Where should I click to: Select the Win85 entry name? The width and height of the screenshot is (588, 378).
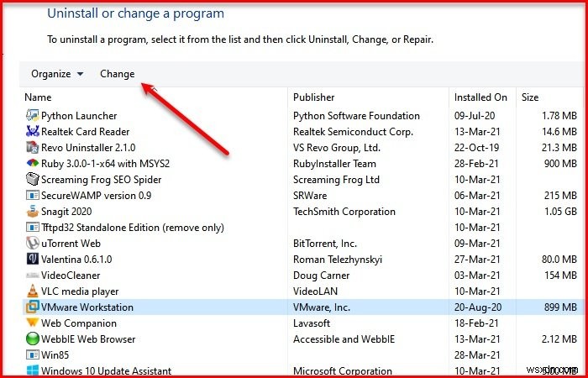[55, 354]
